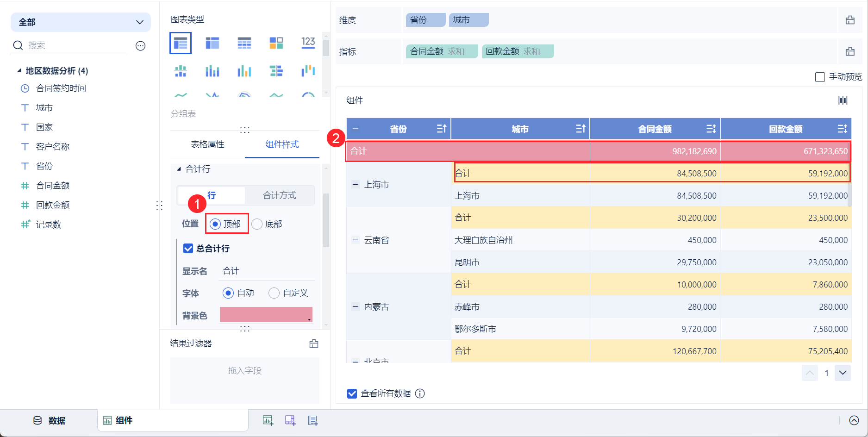Open the 背景色 pink color swatch
The image size is (868, 437).
point(266,315)
